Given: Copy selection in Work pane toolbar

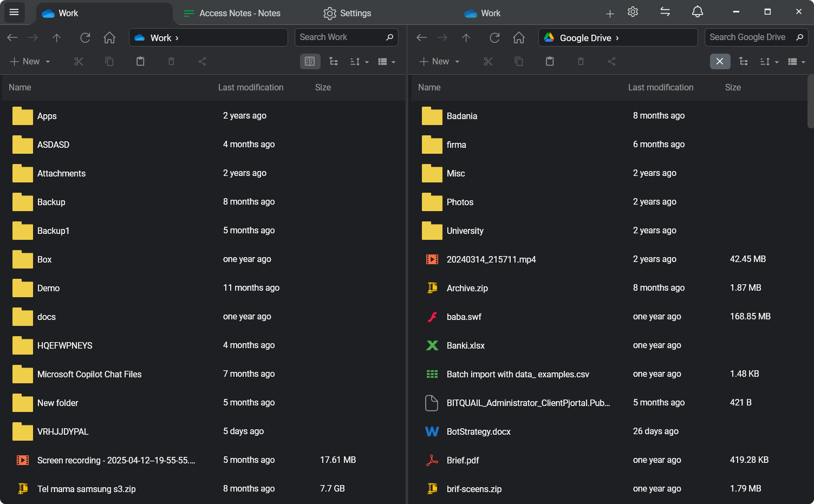Looking at the screenshot, I should 109,61.
